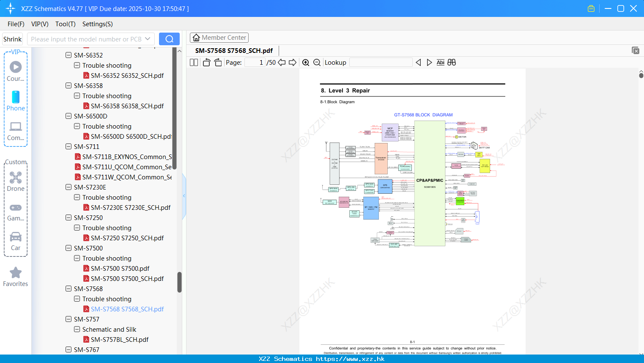
Task: Click the PDF viewer scrollbar thumb
Action: [x=641, y=75]
